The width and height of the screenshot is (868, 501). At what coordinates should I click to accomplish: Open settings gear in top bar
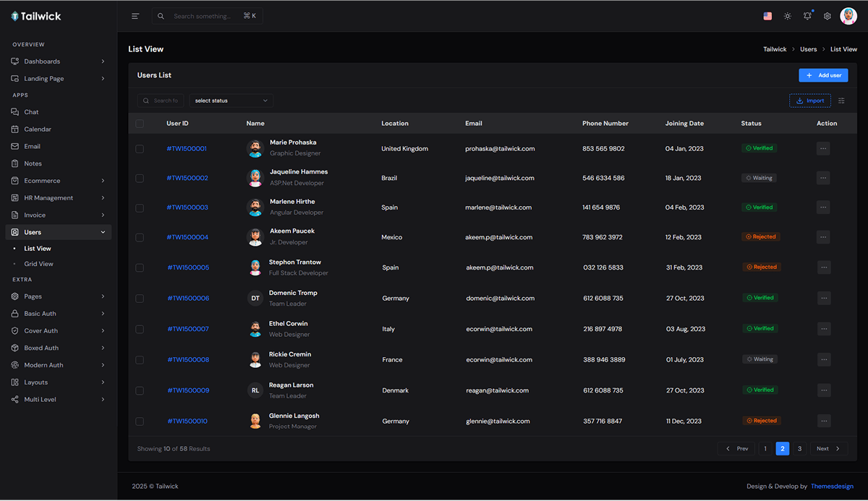[827, 16]
